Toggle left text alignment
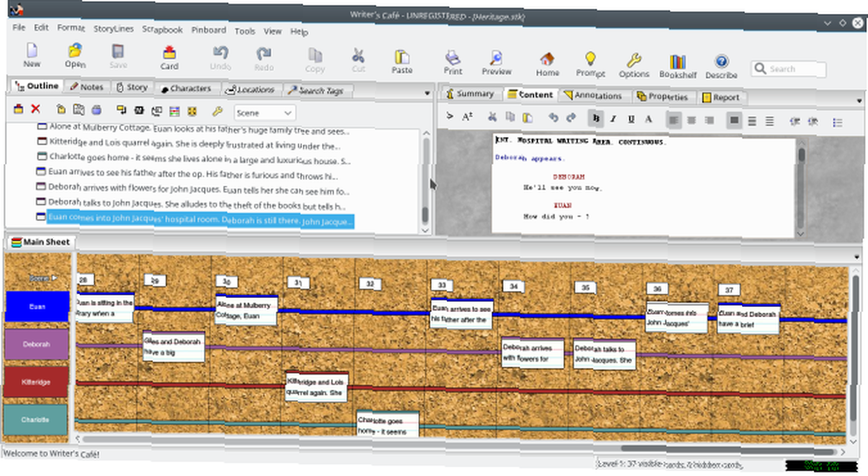The height and width of the screenshot is (476, 868). coord(674,120)
